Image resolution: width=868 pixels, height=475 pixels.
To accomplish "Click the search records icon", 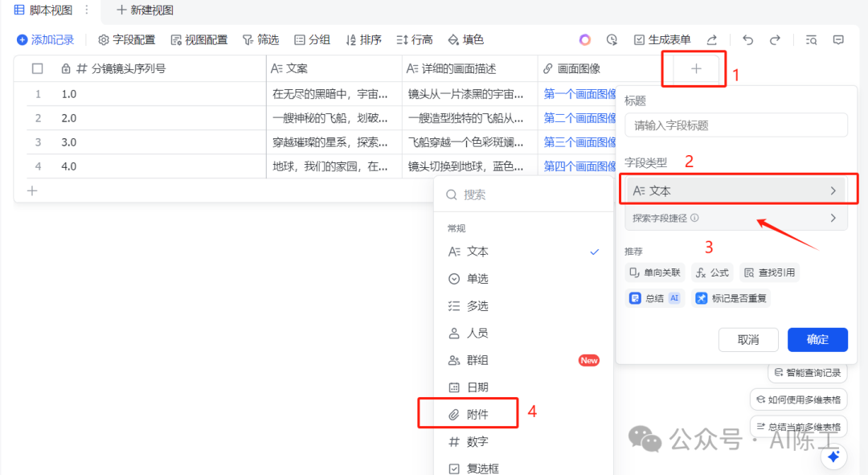I will (x=811, y=39).
